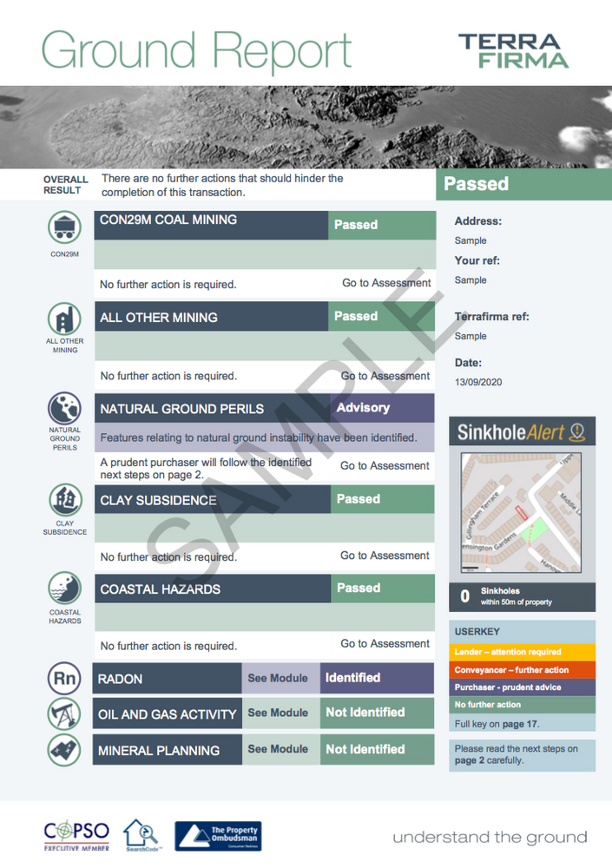Click the Clay Subsidence cracked house icon
The height and width of the screenshot is (868, 612).
point(65,500)
